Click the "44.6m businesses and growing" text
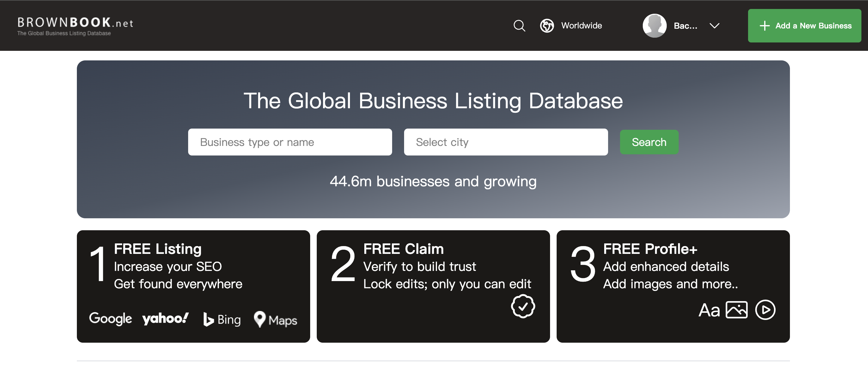The height and width of the screenshot is (366, 868). click(x=433, y=182)
